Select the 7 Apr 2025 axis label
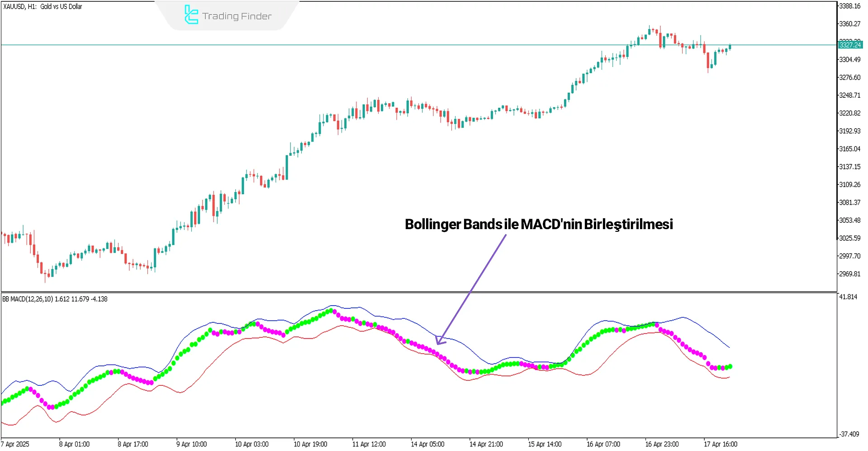This screenshot has height=451, width=868. click(x=15, y=444)
